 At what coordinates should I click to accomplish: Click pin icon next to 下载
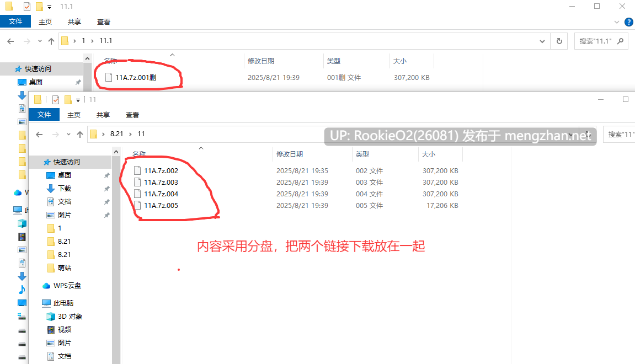click(x=106, y=189)
